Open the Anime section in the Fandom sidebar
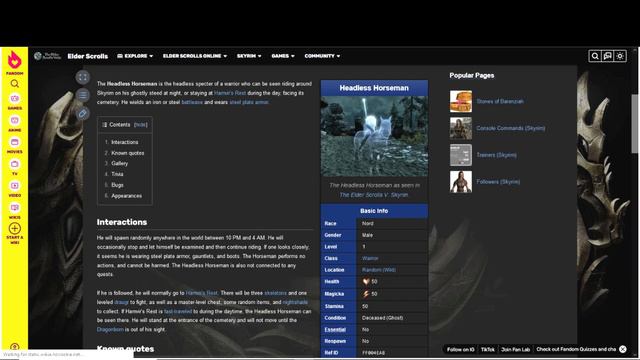Viewport: 640px width, 360px height. pyautogui.click(x=15, y=124)
